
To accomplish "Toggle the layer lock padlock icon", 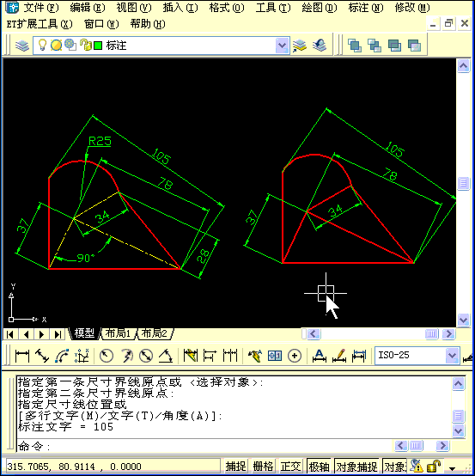I will pos(85,45).
